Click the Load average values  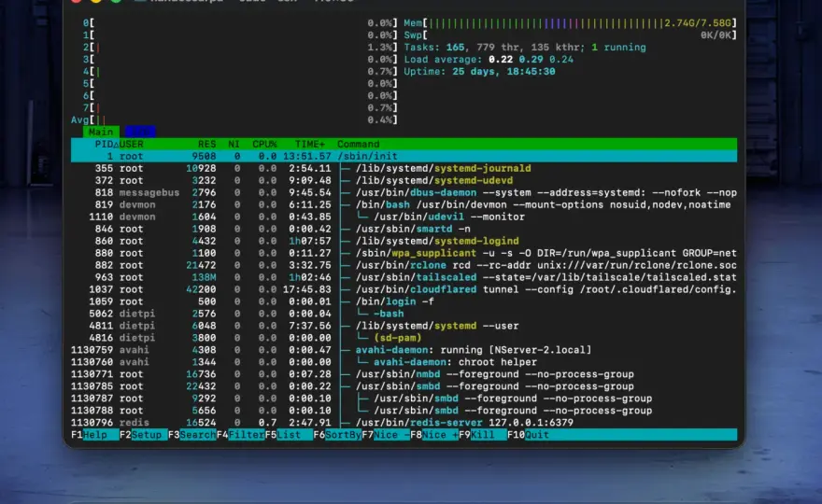coord(531,59)
